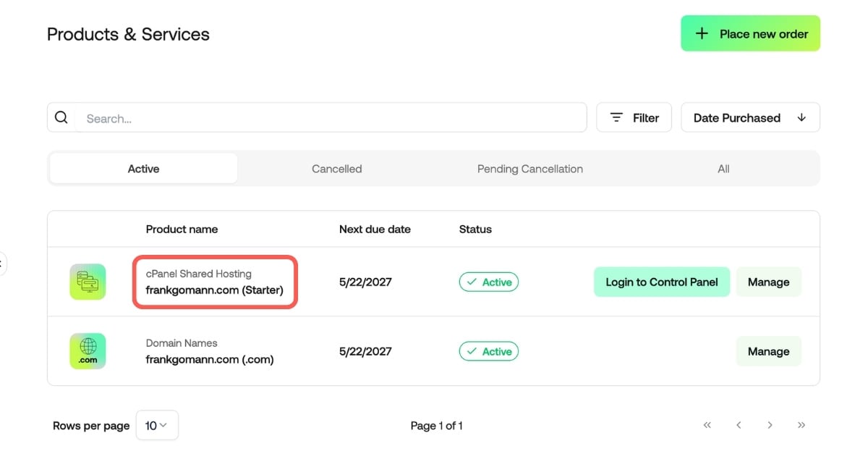Screen dimensions: 868x454
Task: Open the Date Purchased sort dropdown
Action: tap(751, 117)
